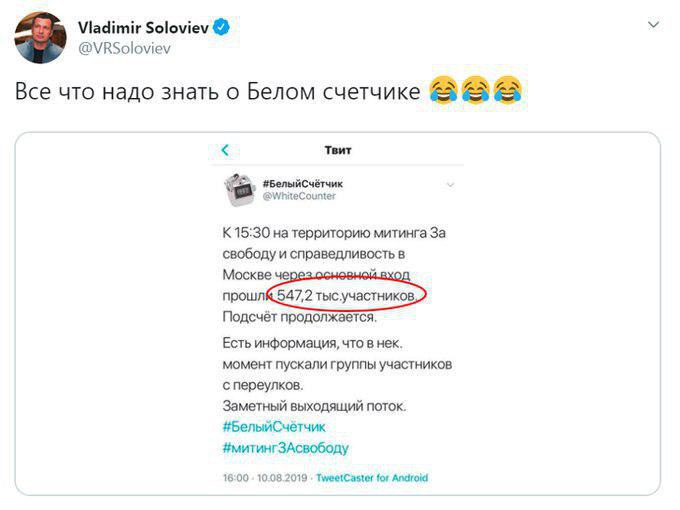Click the blue verified badge
This screenshot has height=510, width=680.
tap(221, 29)
